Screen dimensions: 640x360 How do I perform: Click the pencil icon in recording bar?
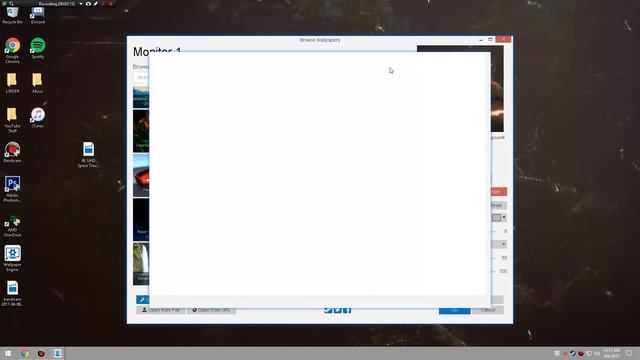pos(96,4)
